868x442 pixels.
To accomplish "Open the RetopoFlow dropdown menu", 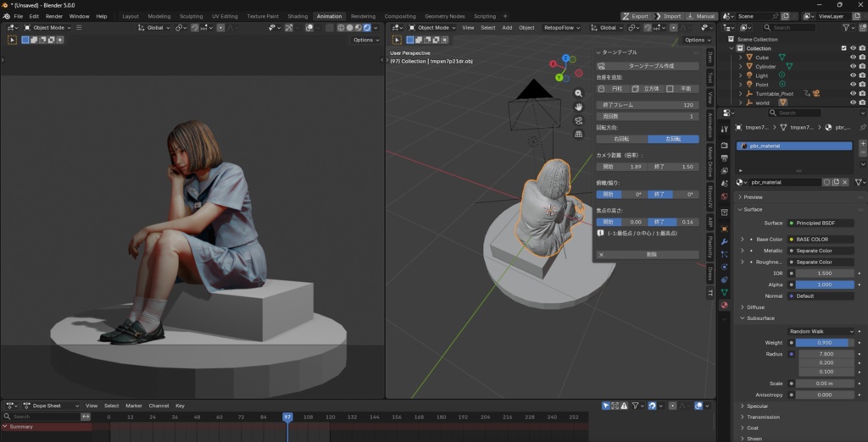I will [x=563, y=28].
